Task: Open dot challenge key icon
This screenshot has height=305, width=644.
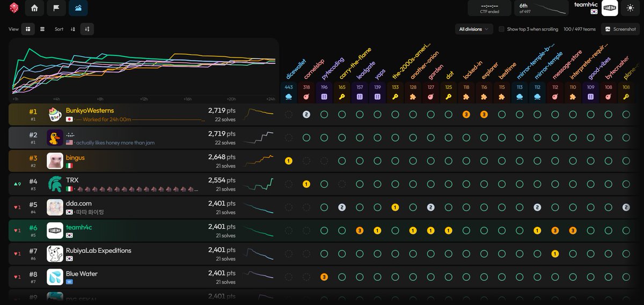Action: [449, 97]
